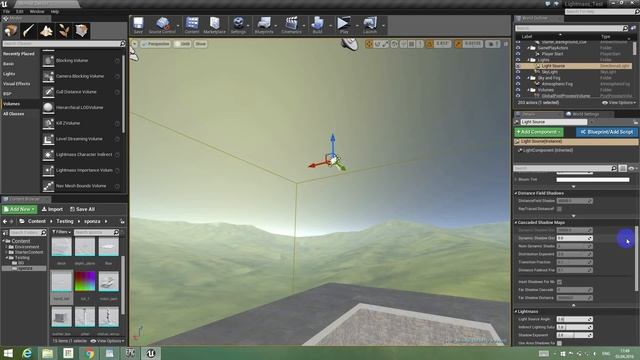This screenshot has width=640, height=360.
Task: Click the Nav Mesh Bounds Volume icon
Action: 48,186
